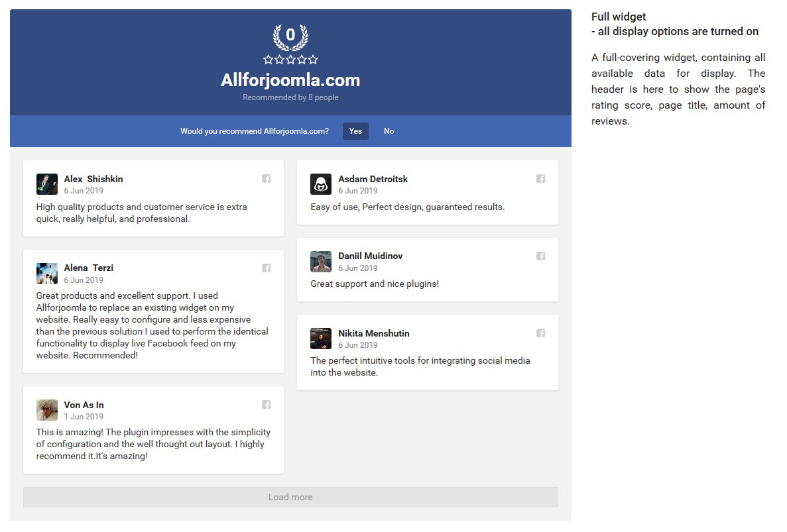This screenshot has height=532, width=787.
Task: Click Alena Terzi's avatar picture
Action: click(x=47, y=274)
